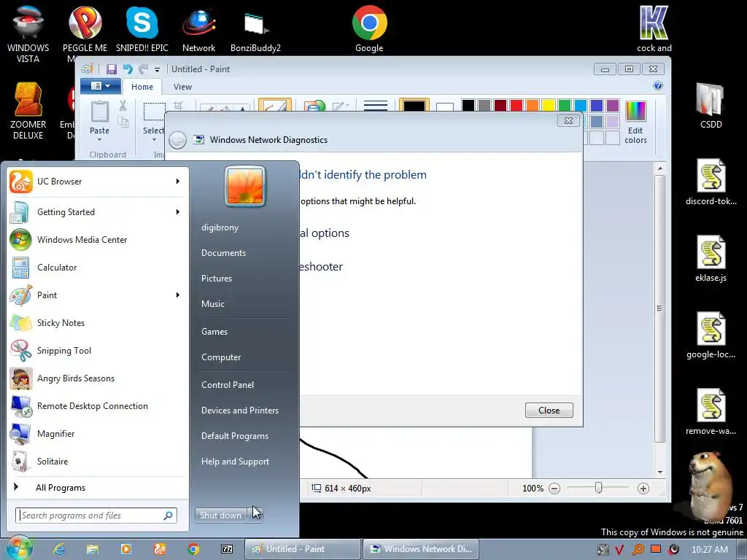The width and height of the screenshot is (747, 560).
Task: Open the digibrony user folder link
Action: tap(220, 227)
